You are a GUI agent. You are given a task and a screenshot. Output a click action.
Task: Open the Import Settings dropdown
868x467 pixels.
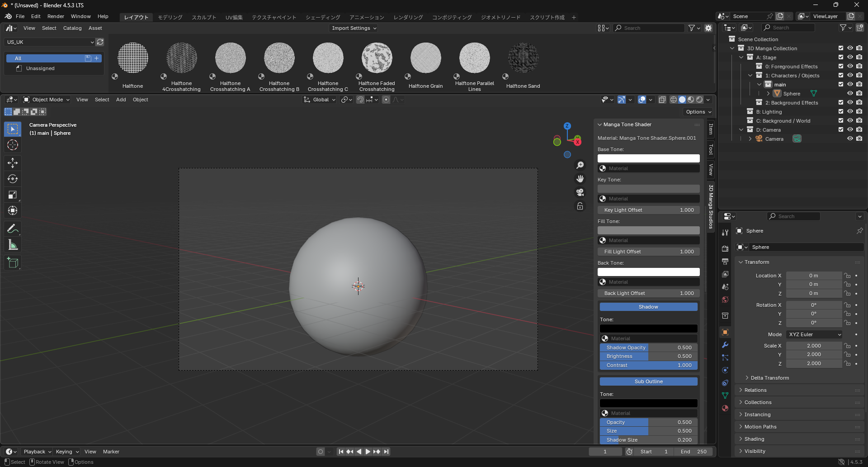[354, 28]
